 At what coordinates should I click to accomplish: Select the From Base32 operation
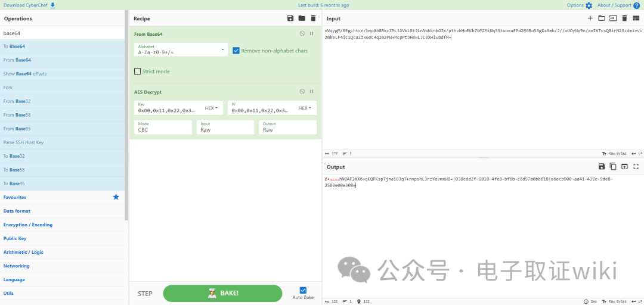[x=63, y=101]
